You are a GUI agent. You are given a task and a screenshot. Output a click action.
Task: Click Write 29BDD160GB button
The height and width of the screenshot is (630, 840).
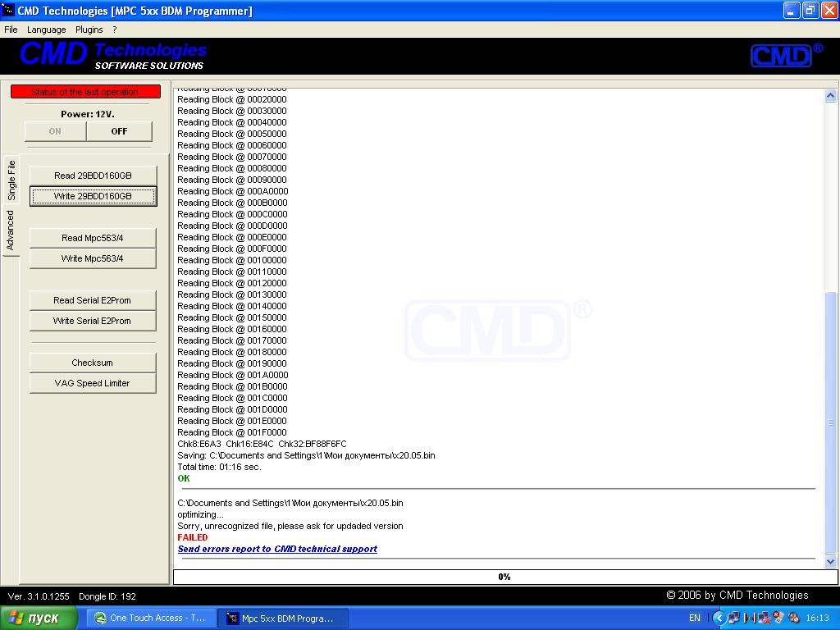click(x=93, y=196)
